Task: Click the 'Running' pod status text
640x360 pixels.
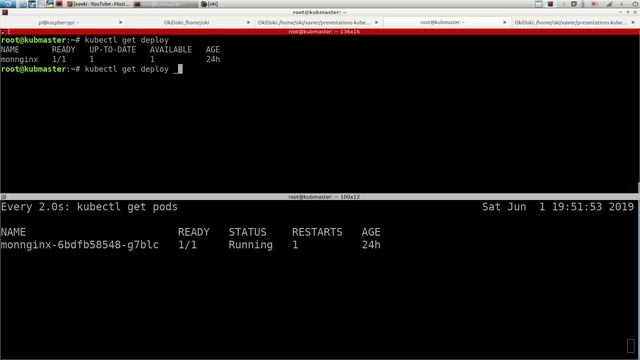Action: (x=250, y=245)
